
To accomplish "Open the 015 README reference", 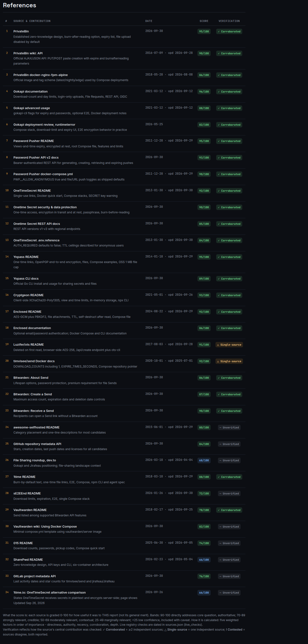I will pos(23,543).
